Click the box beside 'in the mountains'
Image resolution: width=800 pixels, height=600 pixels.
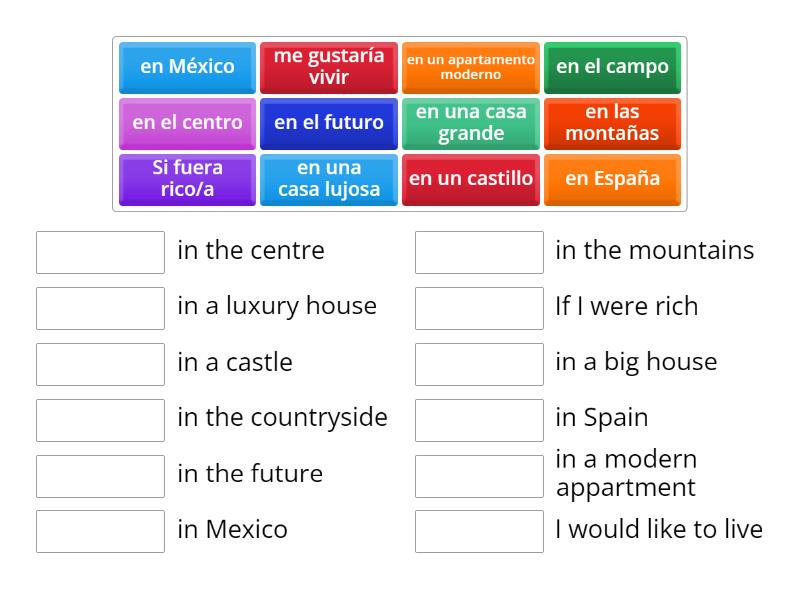click(x=479, y=252)
